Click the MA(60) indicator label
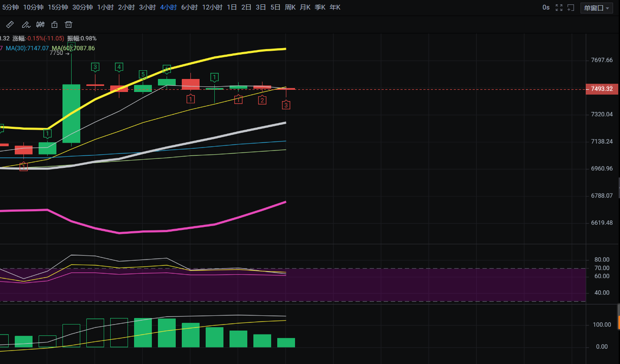This screenshot has height=364, width=620. (73, 48)
